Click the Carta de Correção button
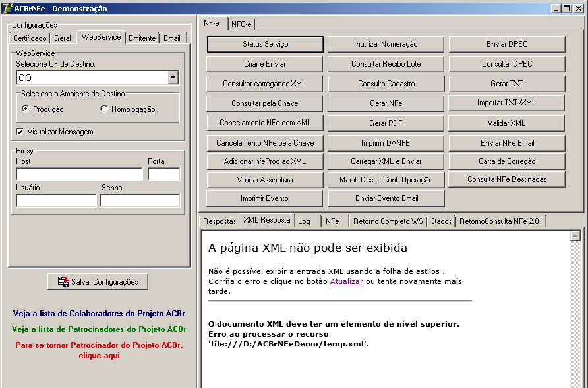The image size is (588, 388). (507, 161)
